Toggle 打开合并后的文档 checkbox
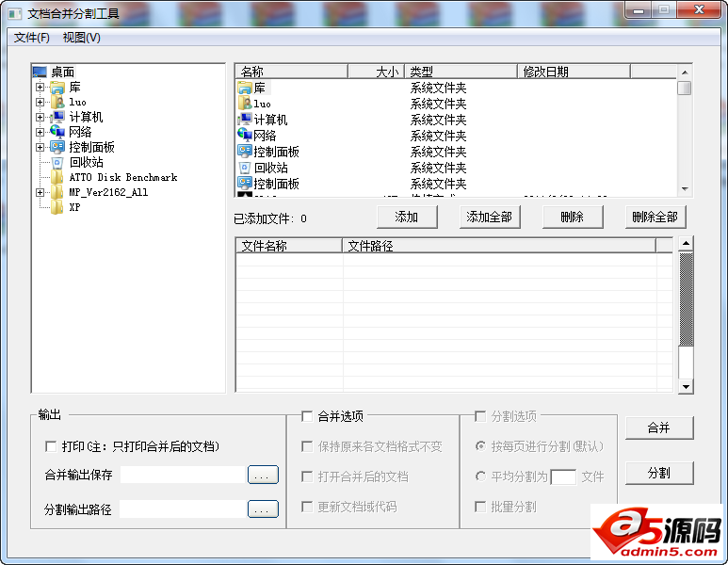 point(307,476)
